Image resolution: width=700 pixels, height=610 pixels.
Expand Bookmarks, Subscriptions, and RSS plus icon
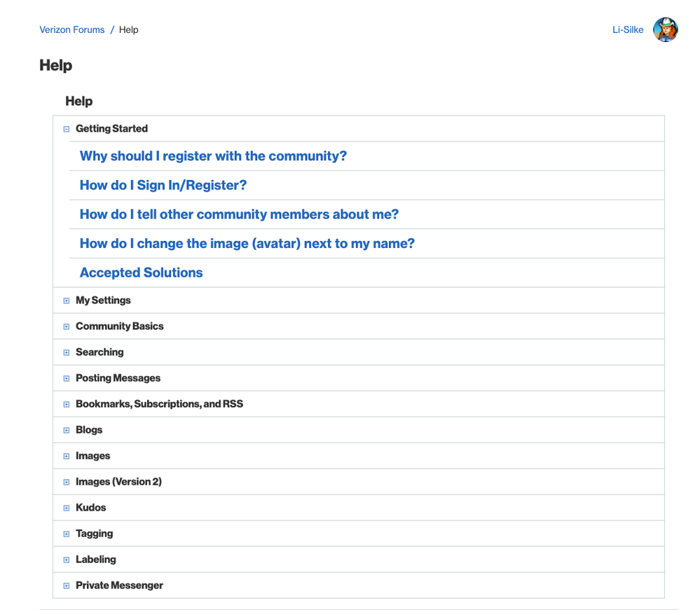[67, 404]
